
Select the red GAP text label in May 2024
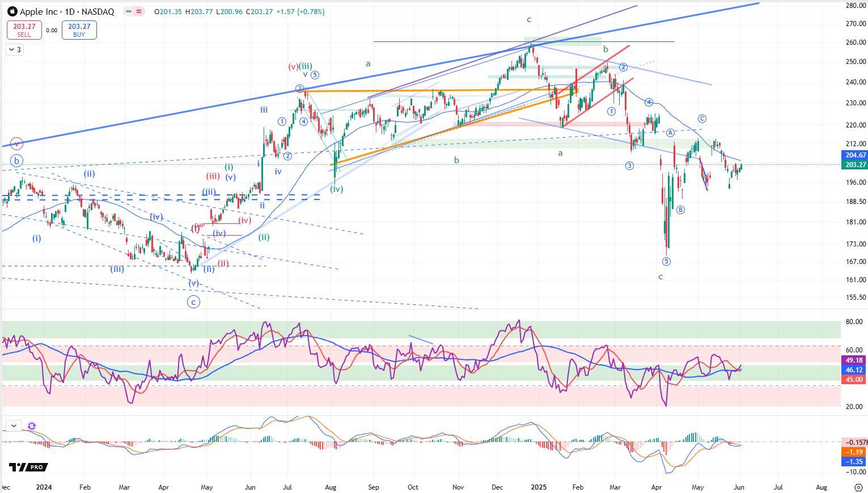point(199,226)
